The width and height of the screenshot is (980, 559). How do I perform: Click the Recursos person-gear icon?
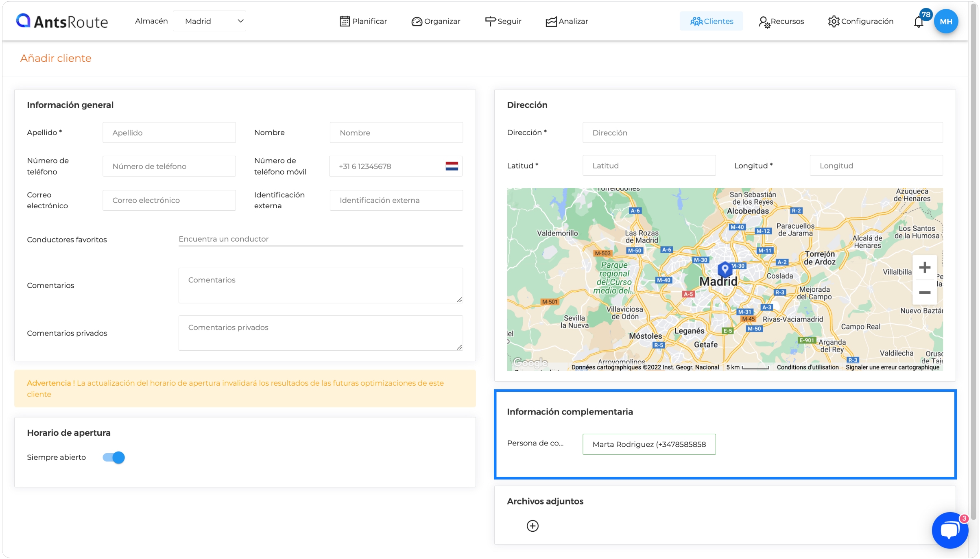[764, 22]
